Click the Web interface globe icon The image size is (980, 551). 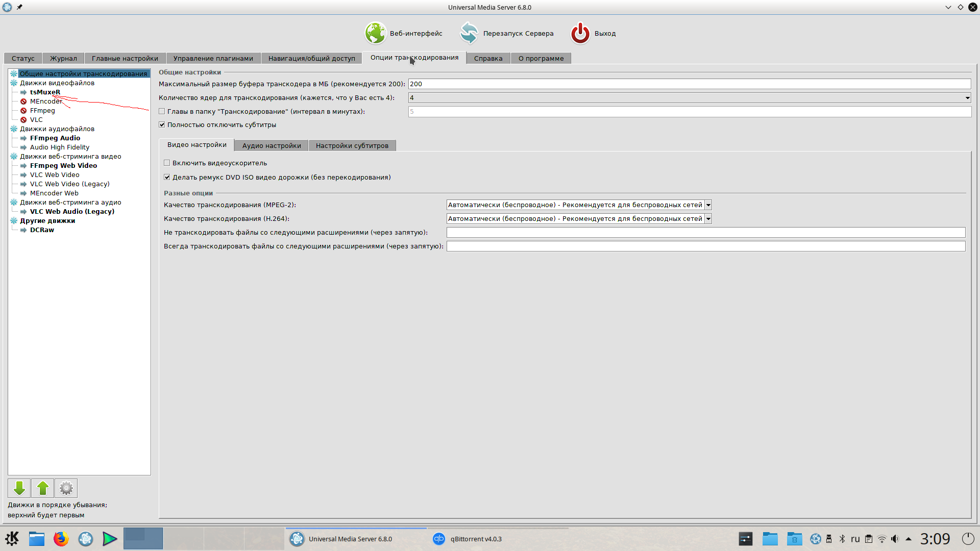point(375,33)
